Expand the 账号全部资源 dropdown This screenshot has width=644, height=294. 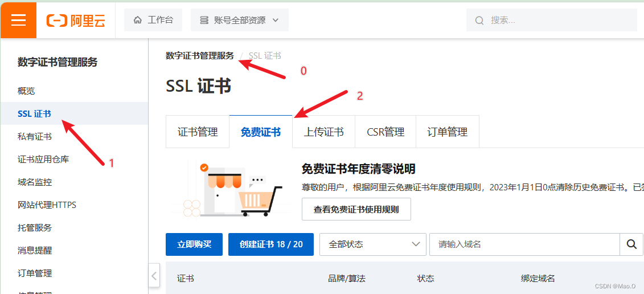[240, 20]
